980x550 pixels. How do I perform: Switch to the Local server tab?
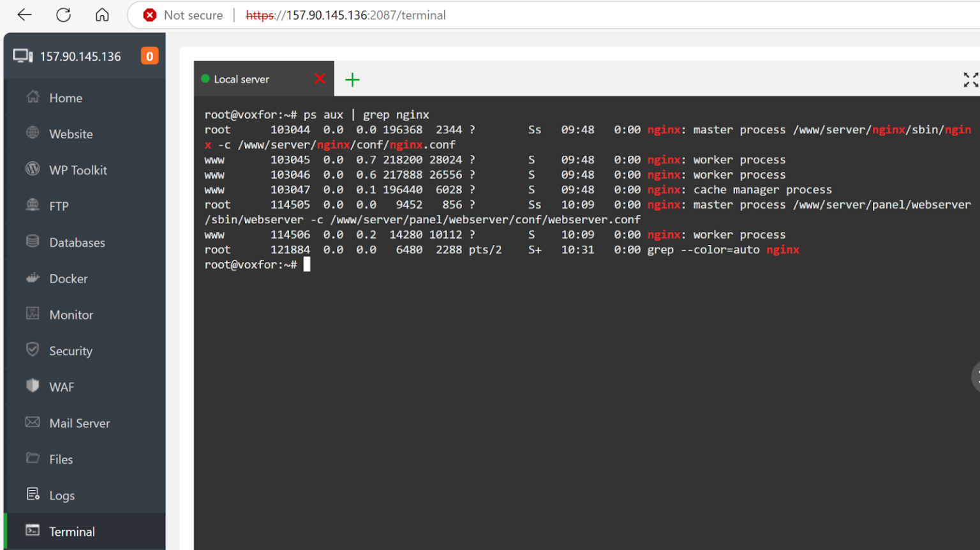[242, 79]
